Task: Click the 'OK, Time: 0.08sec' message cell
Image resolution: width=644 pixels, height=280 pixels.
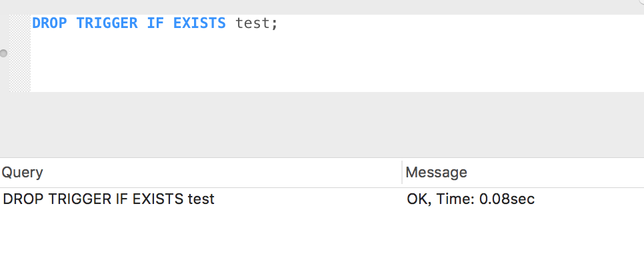Action: (x=471, y=199)
